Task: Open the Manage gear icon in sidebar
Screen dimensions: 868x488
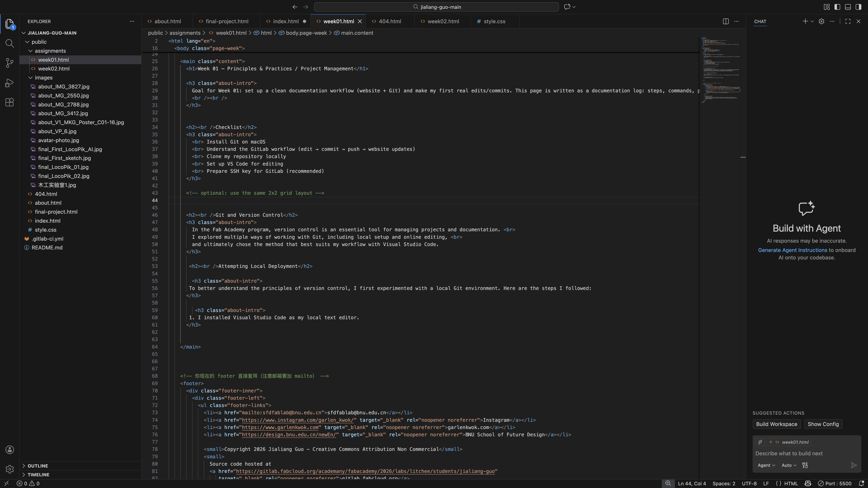Action: point(9,469)
